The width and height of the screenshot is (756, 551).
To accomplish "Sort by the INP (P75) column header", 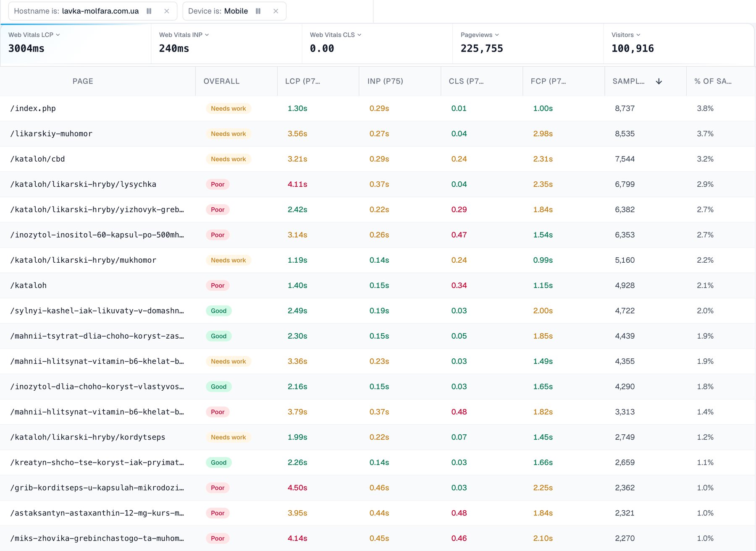I will [385, 81].
